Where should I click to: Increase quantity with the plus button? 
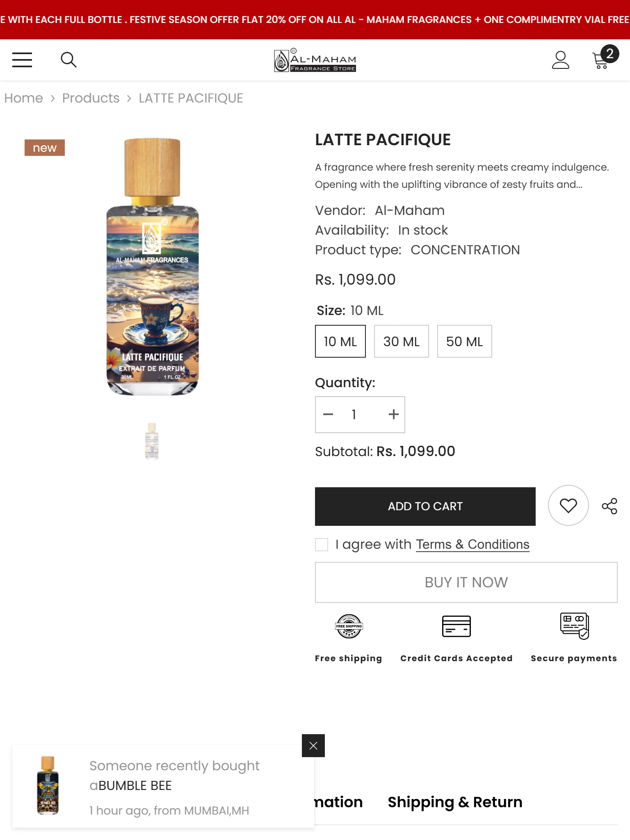(x=393, y=414)
